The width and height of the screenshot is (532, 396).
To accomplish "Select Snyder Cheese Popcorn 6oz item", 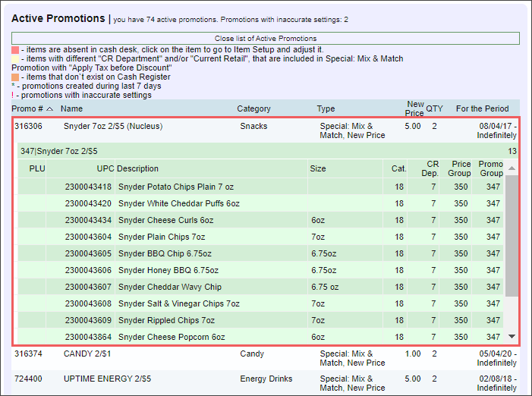I will point(172,337).
